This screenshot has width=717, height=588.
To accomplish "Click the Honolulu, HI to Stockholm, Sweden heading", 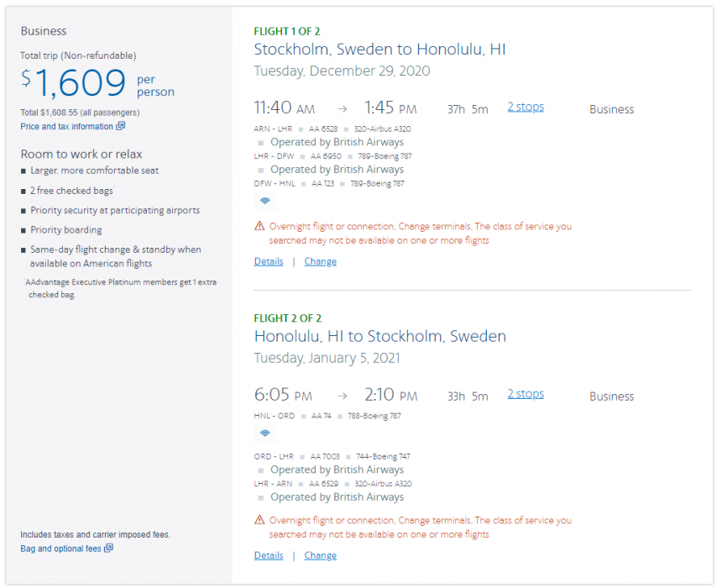I will click(x=379, y=337).
